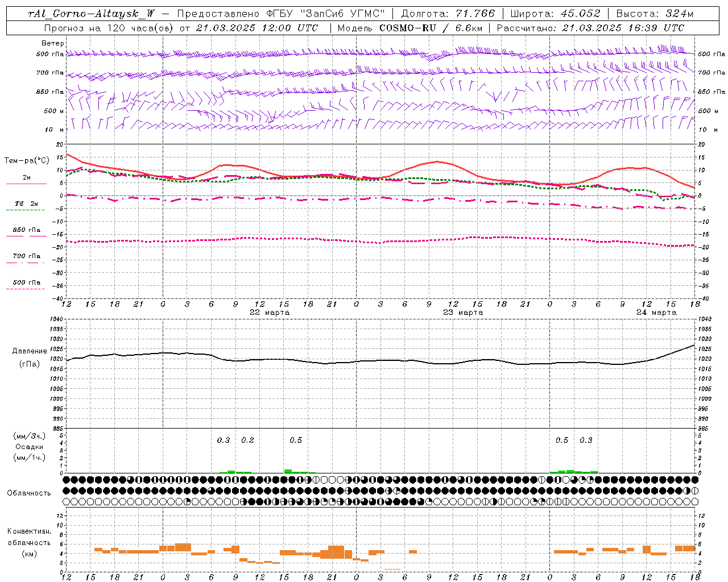The height and width of the screenshot is (582, 728).
Task: Click the station title rAl_Gorno-Altaysk_W
Action: pos(92,14)
